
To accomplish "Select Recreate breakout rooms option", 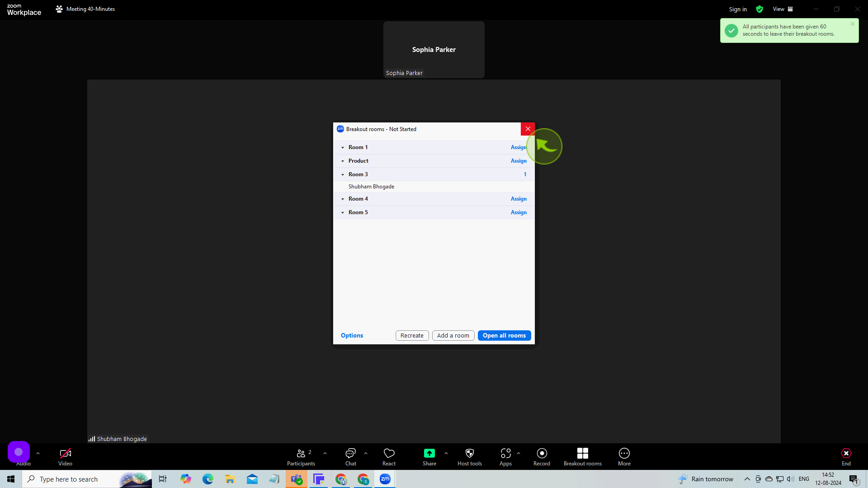I will (411, 335).
